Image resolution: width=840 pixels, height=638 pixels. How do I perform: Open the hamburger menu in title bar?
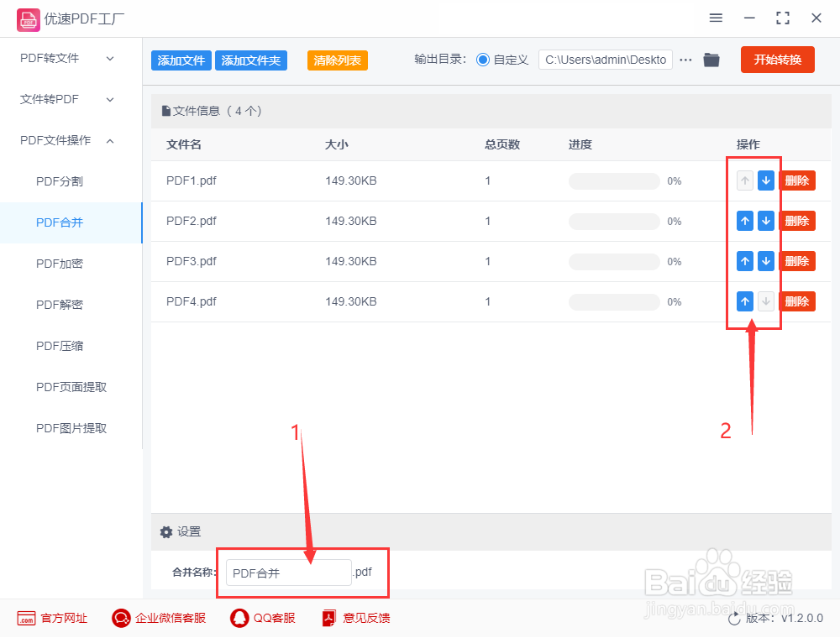coord(716,18)
